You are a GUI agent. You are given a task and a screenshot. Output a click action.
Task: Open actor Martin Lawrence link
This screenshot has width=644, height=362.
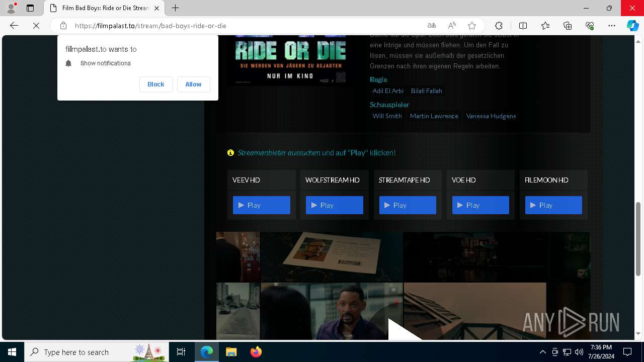click(x=434, y=116)
